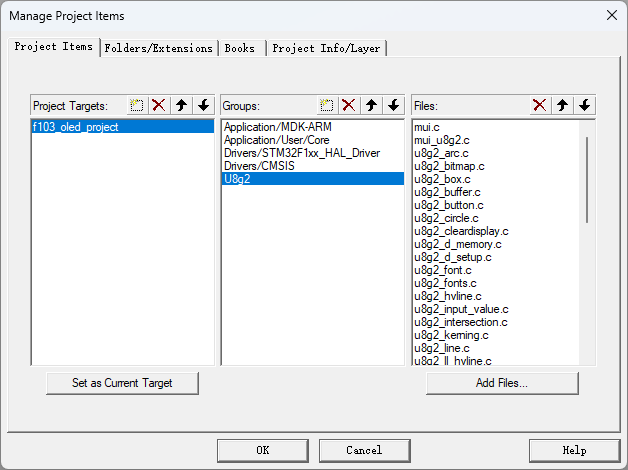Close the Manage Project Items dialog
Viewport: 628px width, 470px height.
[x=612, y=16]
